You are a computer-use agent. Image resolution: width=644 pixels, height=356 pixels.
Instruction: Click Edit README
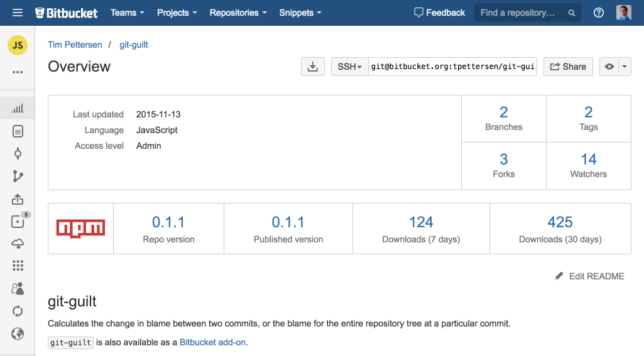coord(596,276)
